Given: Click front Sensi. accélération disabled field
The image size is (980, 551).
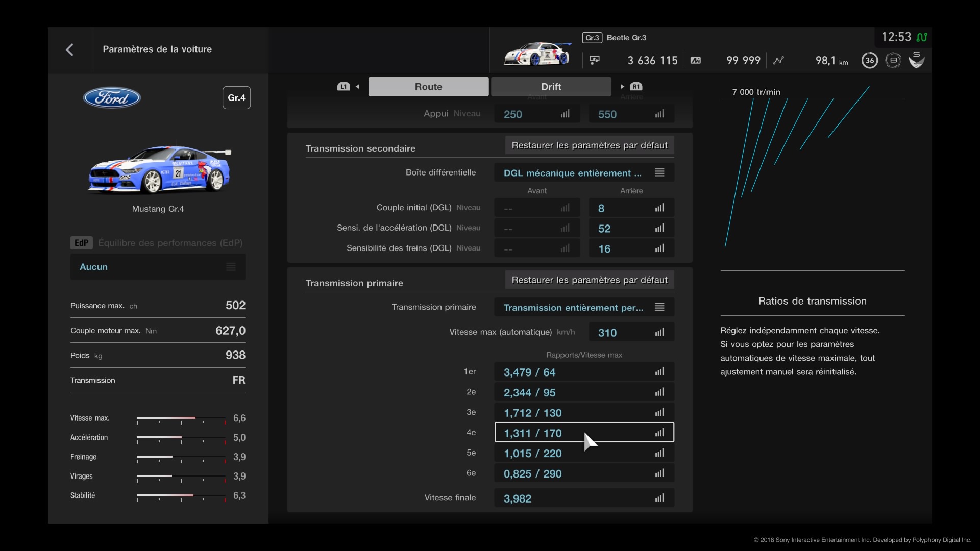Looking at the screenshot, I should (537, 228).
